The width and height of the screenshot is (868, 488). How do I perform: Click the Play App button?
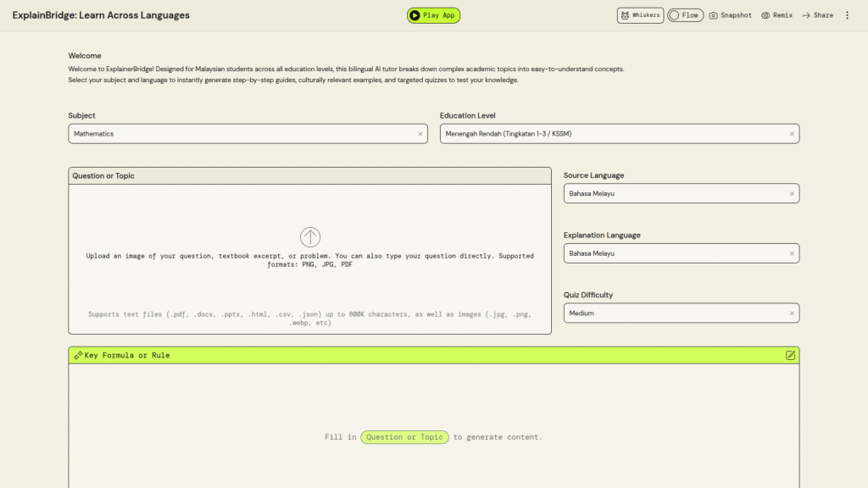click(433, 15)
